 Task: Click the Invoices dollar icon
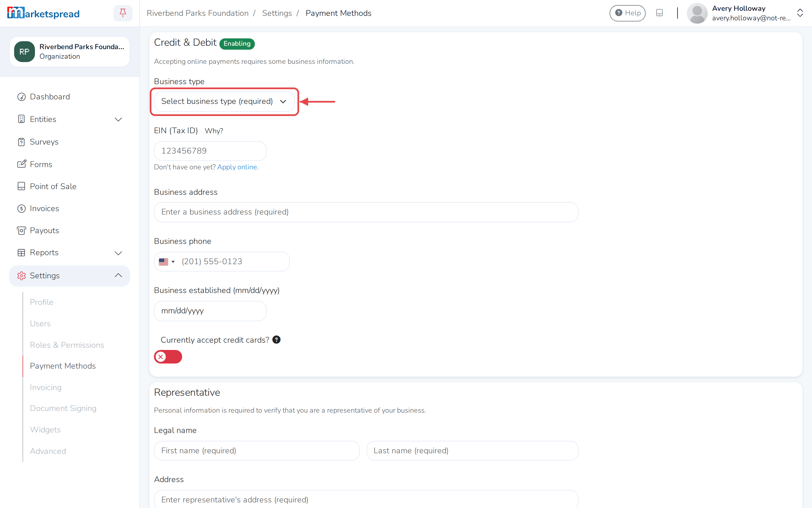21,208
